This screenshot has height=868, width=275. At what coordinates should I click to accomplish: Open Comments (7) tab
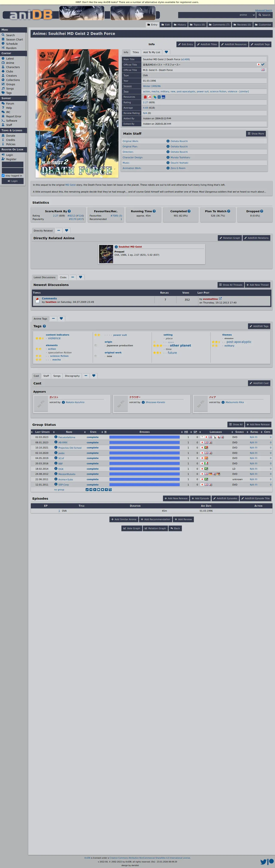tap(219, 25)
